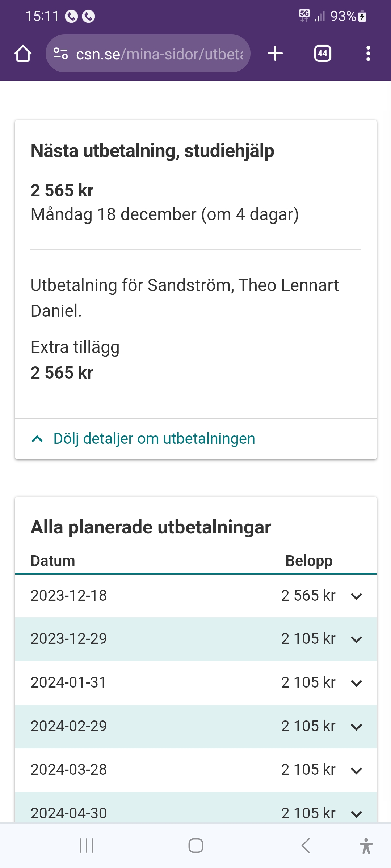Viewport: 391px width, 868px height.
Task: Collapse details with Dölj detaljer om utbetalningen
Action: [154, 439]
